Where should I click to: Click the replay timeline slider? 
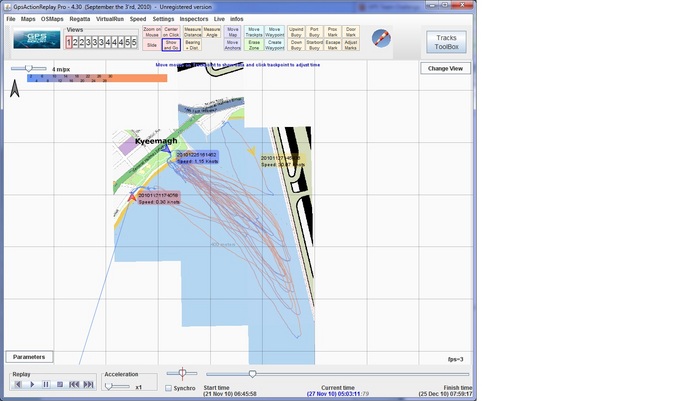point(338,374)
